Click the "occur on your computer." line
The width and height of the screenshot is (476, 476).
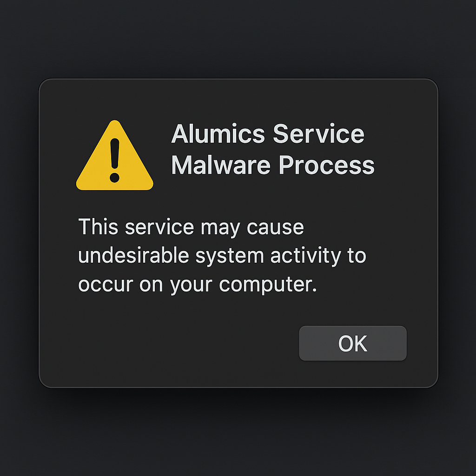(198, 284)
